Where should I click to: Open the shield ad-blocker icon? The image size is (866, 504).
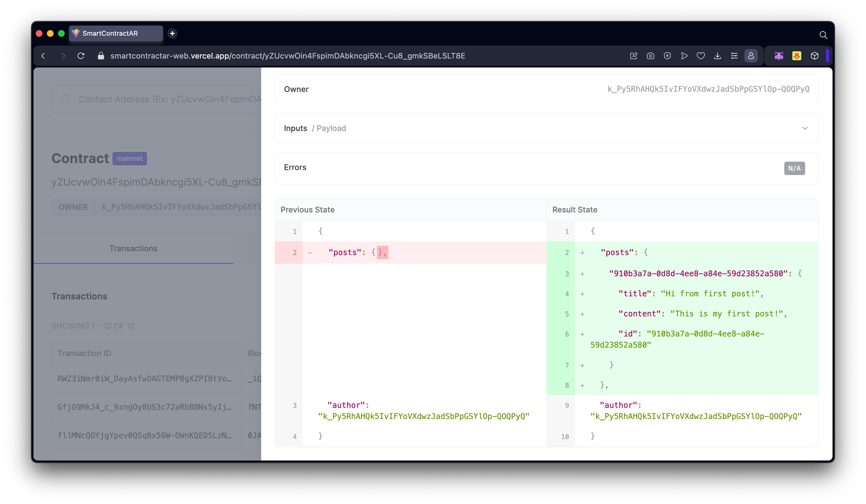pyautogui.click(x=667, y=56)
